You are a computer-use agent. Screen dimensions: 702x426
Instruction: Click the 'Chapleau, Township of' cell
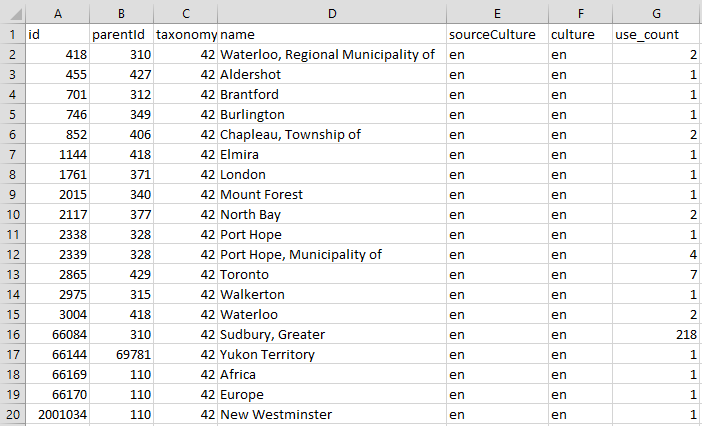pyautogui.click(x=331, y=135)
